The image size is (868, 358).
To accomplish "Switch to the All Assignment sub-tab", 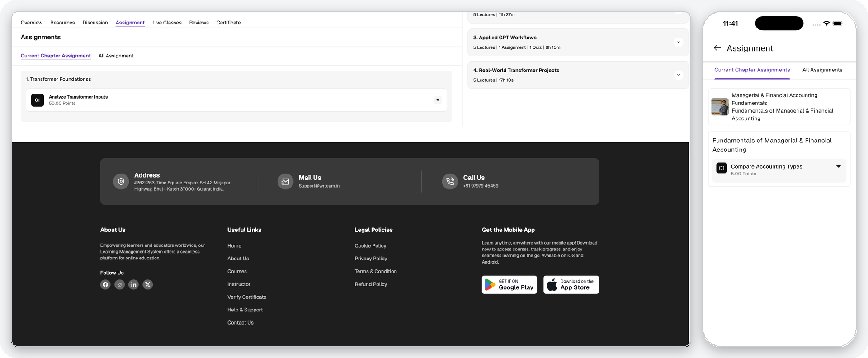I will 116,56.
